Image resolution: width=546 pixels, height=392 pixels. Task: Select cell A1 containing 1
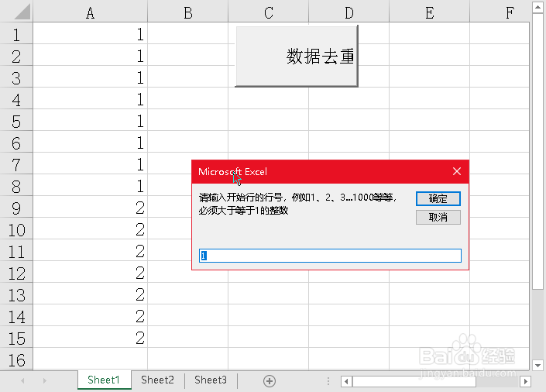[90, 34]
